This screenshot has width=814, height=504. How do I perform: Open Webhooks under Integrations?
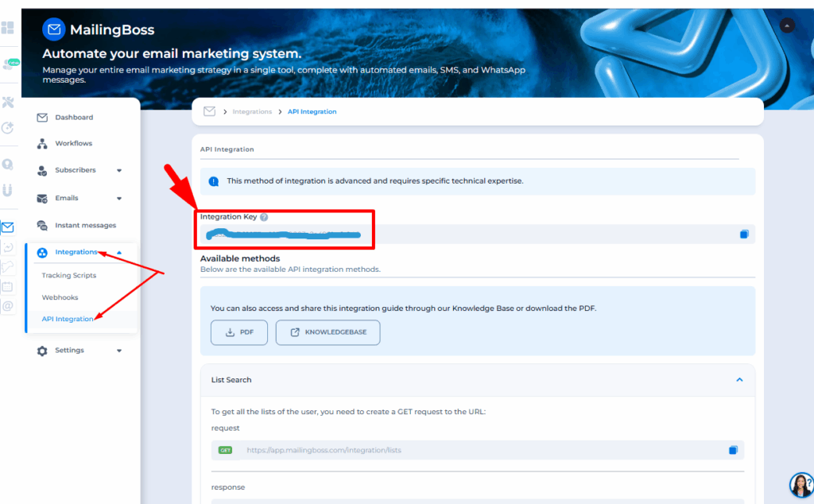(x=60, y=297)
